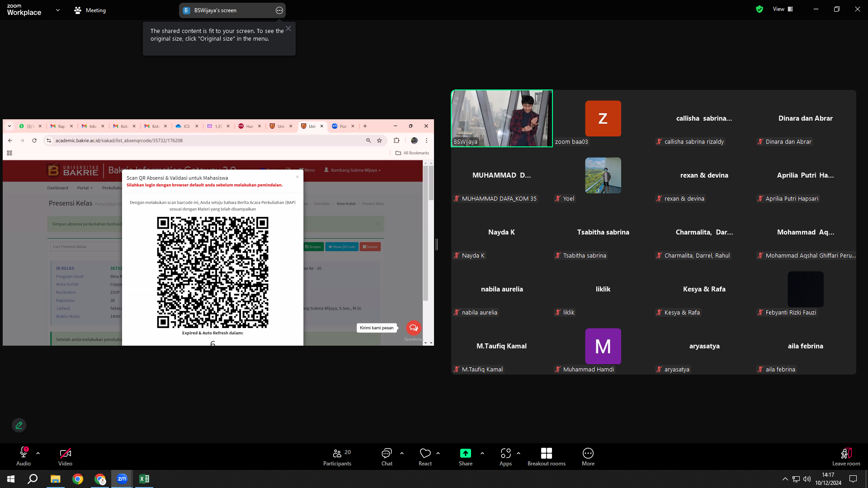This screenshot has height=488, width=868.
Task: Open Windows taskbar search
Action: click(x=33, y=479)
